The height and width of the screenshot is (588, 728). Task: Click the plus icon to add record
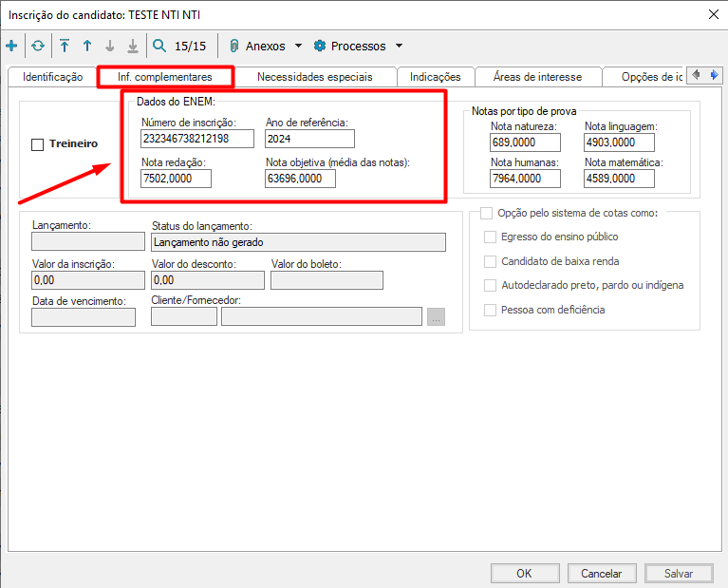point(11,46)
